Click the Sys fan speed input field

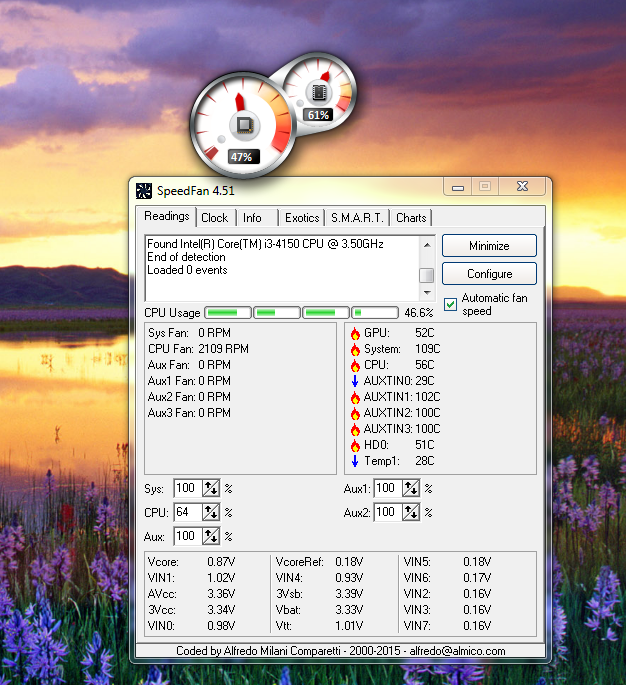(x=188, y=488)
